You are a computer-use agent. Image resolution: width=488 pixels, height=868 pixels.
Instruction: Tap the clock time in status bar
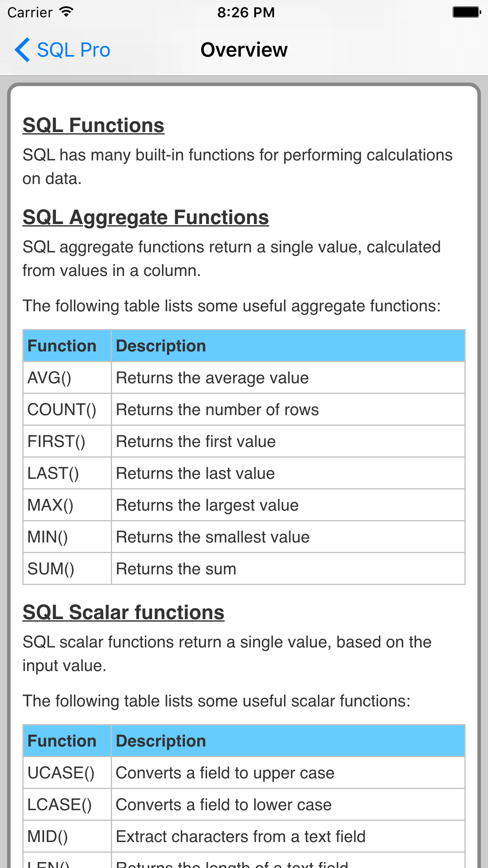(x=246, y=12)
